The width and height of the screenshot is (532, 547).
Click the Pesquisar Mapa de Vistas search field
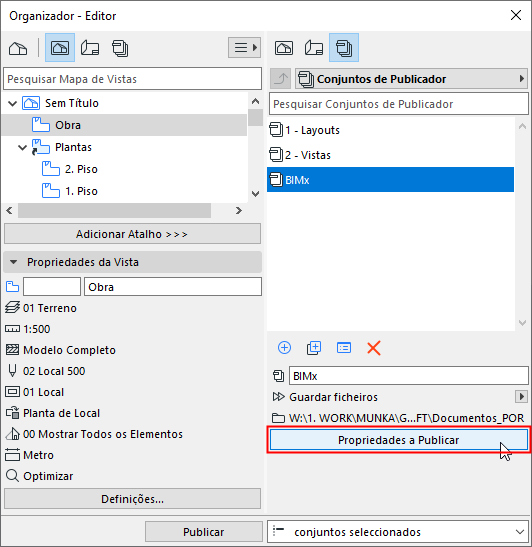pyautogui.click(x=132, y=79)
